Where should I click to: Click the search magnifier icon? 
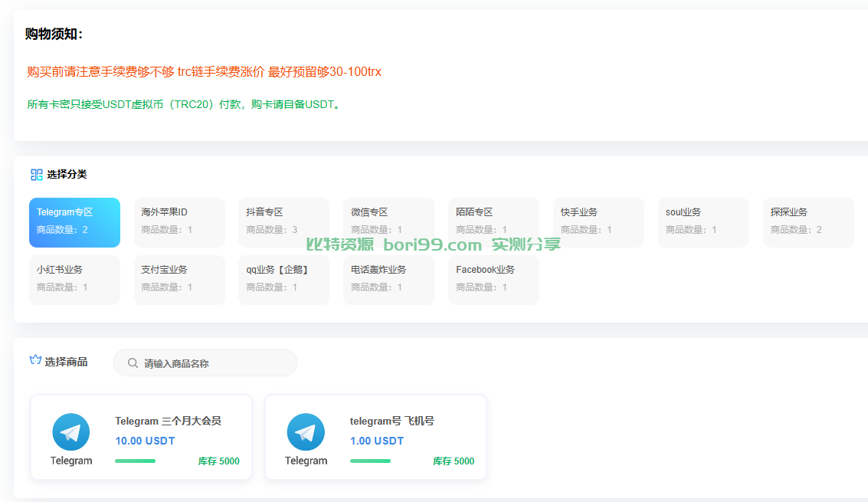[133, 363]
